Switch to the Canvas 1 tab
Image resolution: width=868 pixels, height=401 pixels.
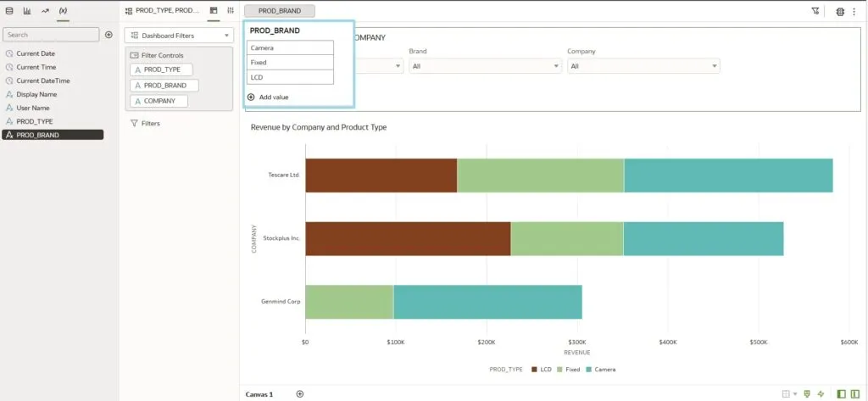coord(259,394)
